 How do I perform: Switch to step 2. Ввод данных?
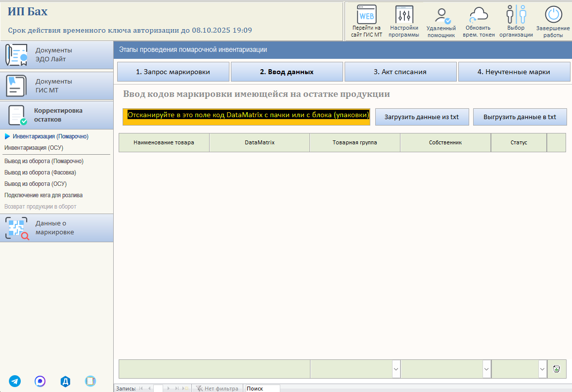click(287, 72)
